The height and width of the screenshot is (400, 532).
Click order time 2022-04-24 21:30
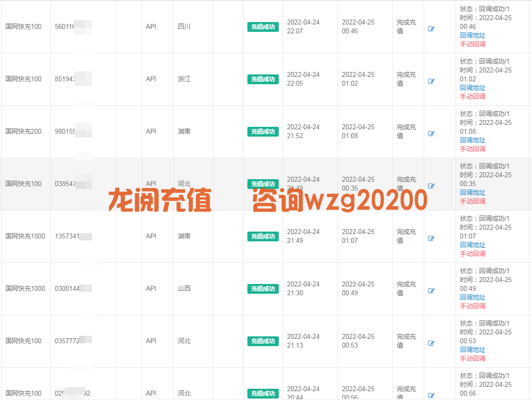click(303, 288)
